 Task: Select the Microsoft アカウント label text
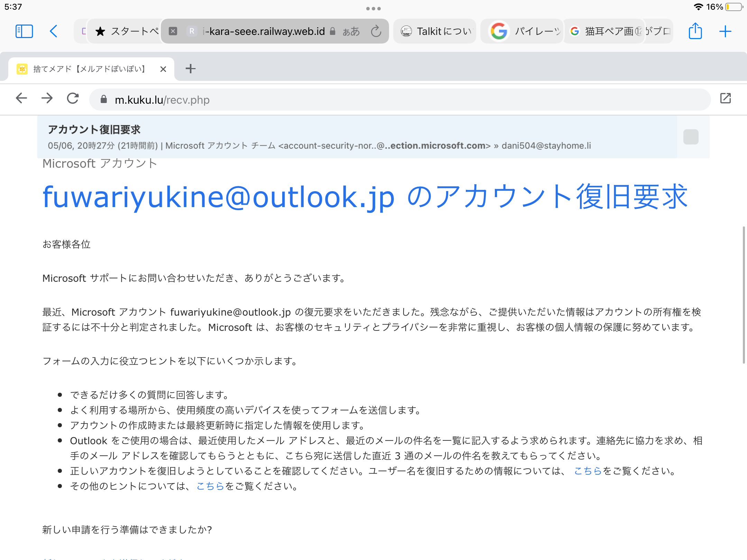pyautogui.click(x=100, y=163)
